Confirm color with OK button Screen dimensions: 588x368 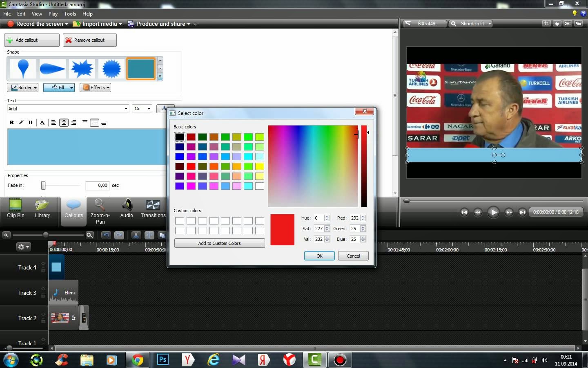click(319, 256)
